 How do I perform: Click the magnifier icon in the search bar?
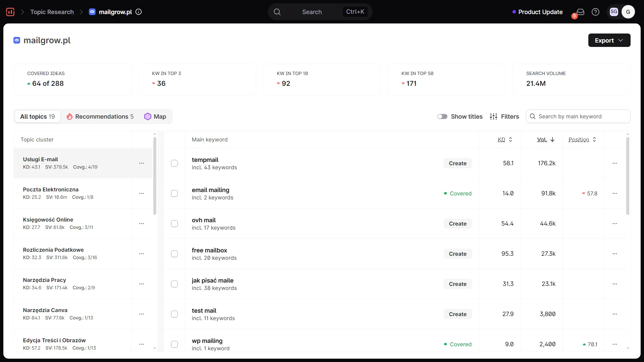(277, 12)
